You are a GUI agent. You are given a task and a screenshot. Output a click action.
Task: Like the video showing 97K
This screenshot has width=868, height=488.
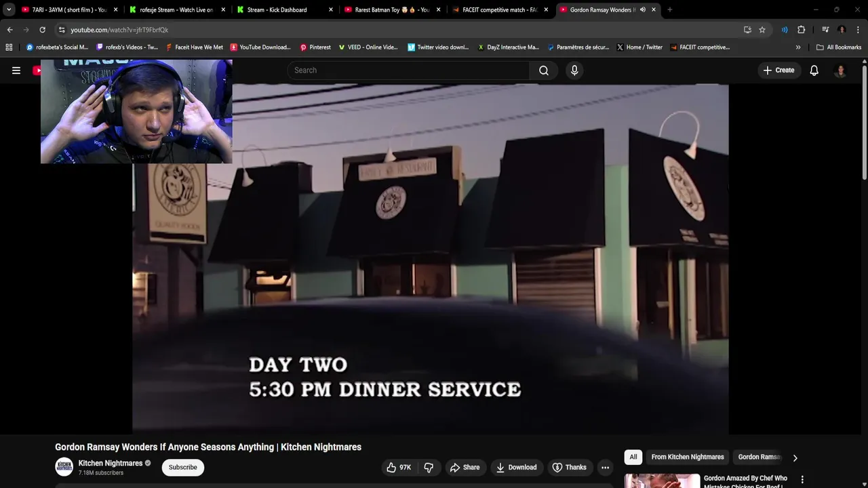[399, 468]
